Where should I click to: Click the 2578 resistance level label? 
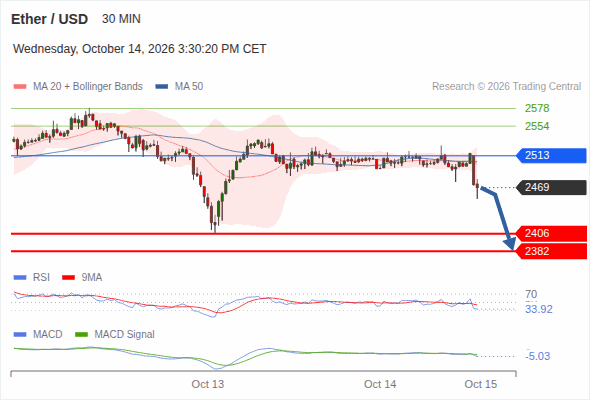coord(537,108)
